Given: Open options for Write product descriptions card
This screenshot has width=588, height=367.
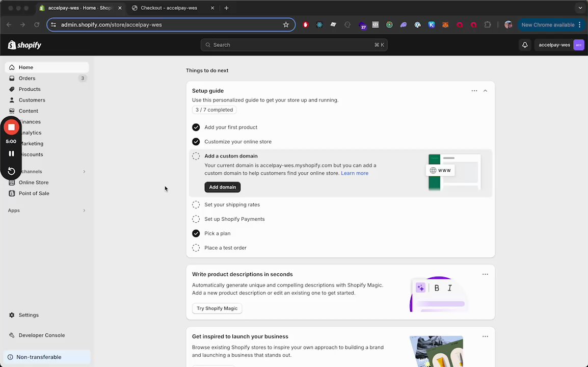Looking at the screenshot, I should (485, 274).
